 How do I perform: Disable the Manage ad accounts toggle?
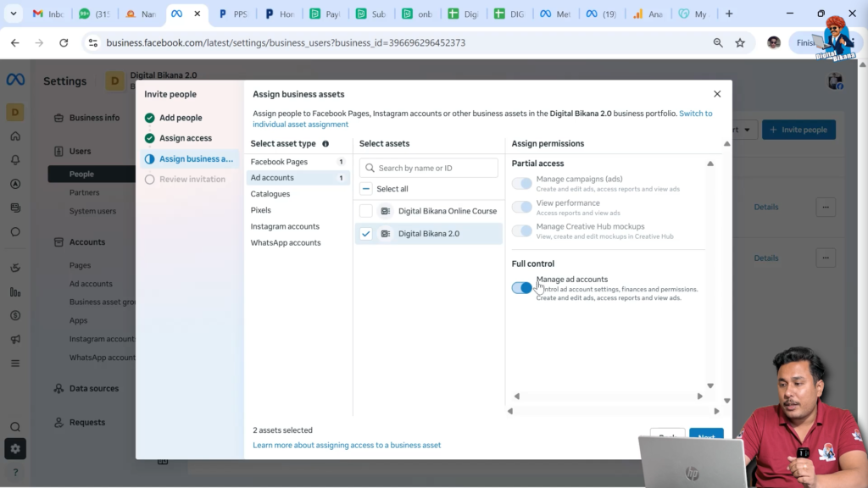point(521,288)
